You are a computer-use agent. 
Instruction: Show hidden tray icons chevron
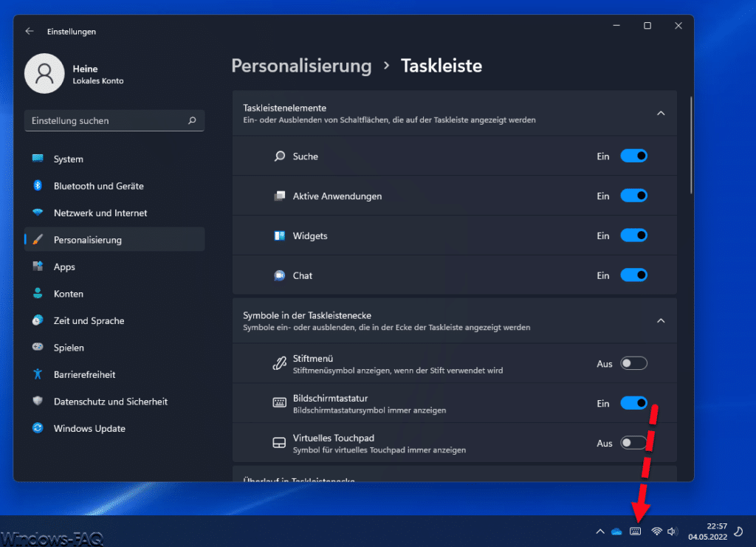600,531
